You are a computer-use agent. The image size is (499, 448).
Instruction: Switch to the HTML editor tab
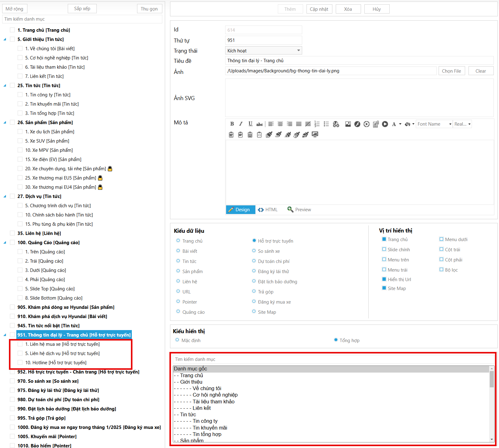(268, 210)
